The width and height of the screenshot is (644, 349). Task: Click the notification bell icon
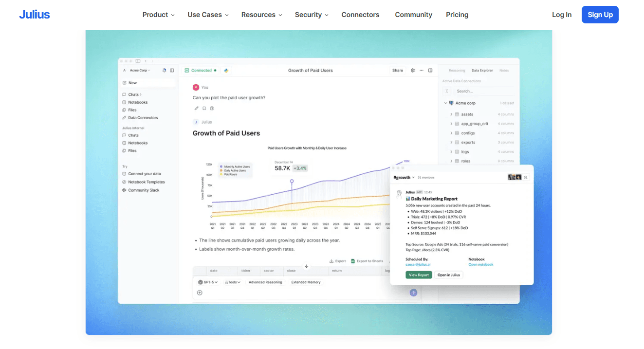pos(165,71)
